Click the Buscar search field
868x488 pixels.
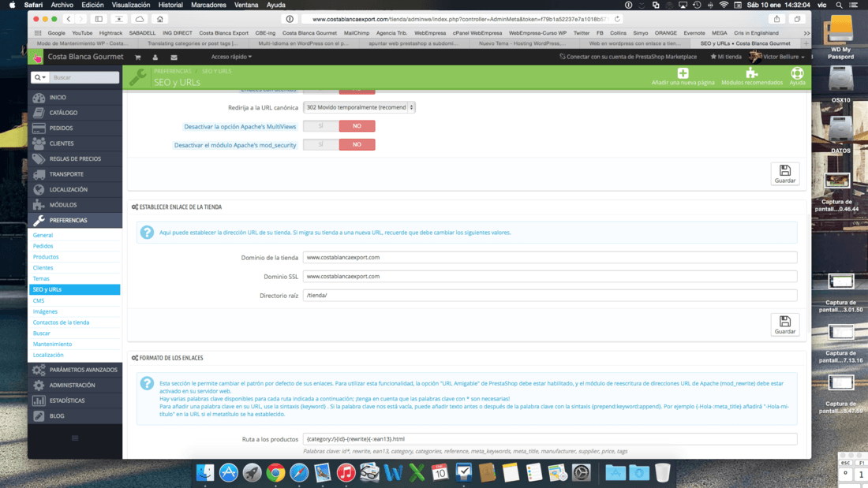[x=84, y=77]
